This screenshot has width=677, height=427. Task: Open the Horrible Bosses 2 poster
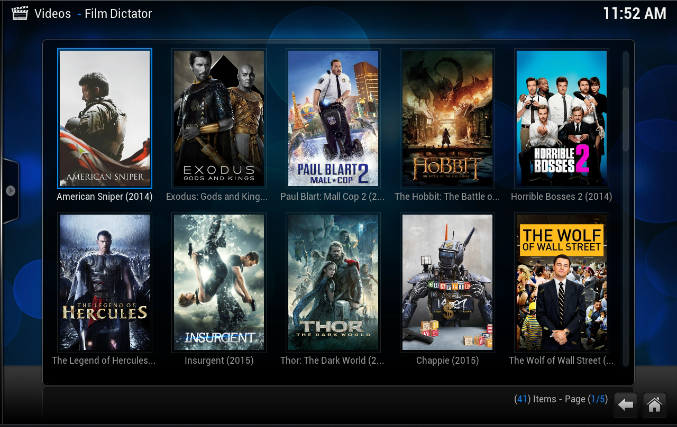(x=561, y=119)
